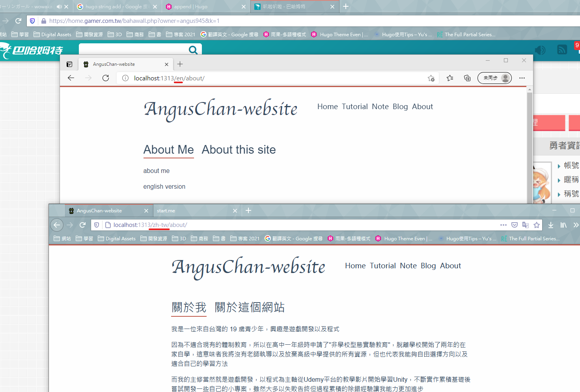Open 學習 bookmark folder in front Firefox
Screen dimensions: 580x392
(84, 239)
